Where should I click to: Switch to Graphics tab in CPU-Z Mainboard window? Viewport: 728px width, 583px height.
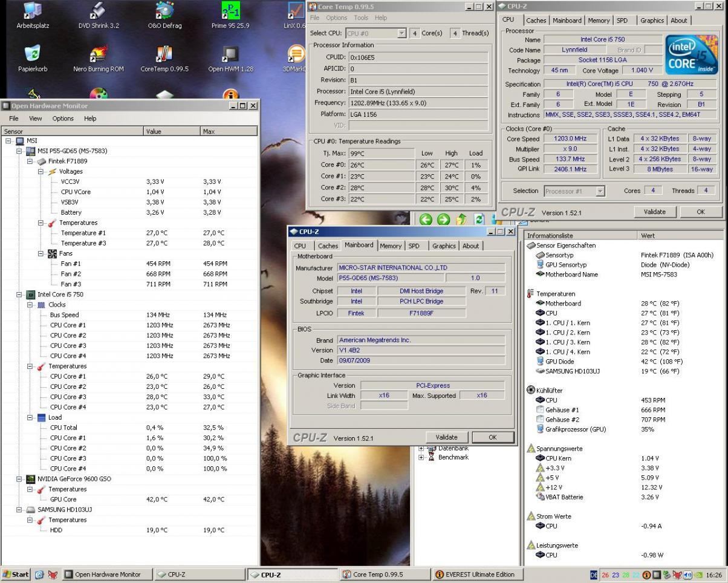coord(444,246)
